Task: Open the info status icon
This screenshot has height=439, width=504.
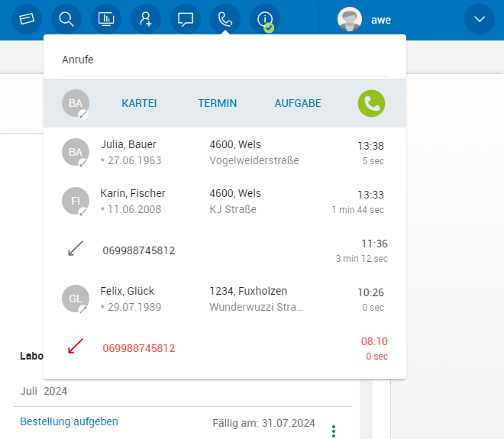Action: [x=265, y=19]
